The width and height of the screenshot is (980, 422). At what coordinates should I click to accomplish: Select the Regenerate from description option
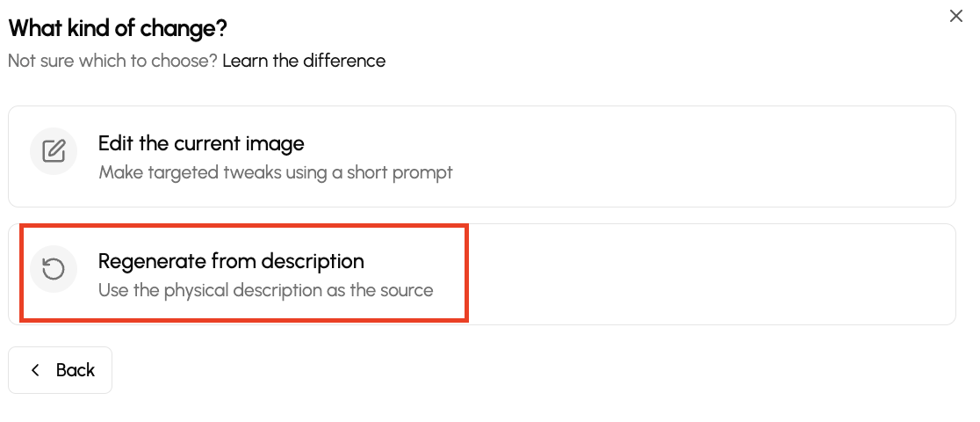click(x=481, y=274)
